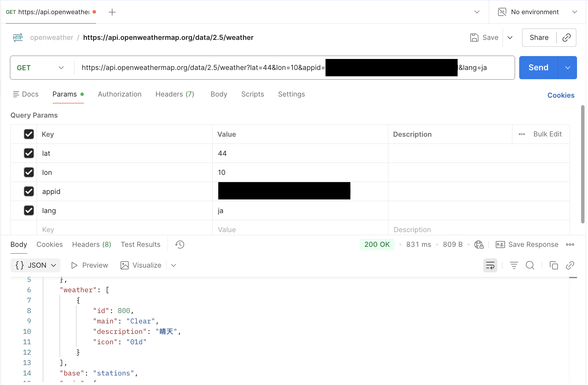This screenshot has height=385, width=588.
Task: Click the HTTP request type icon
Action: click(x=18, y=38)
